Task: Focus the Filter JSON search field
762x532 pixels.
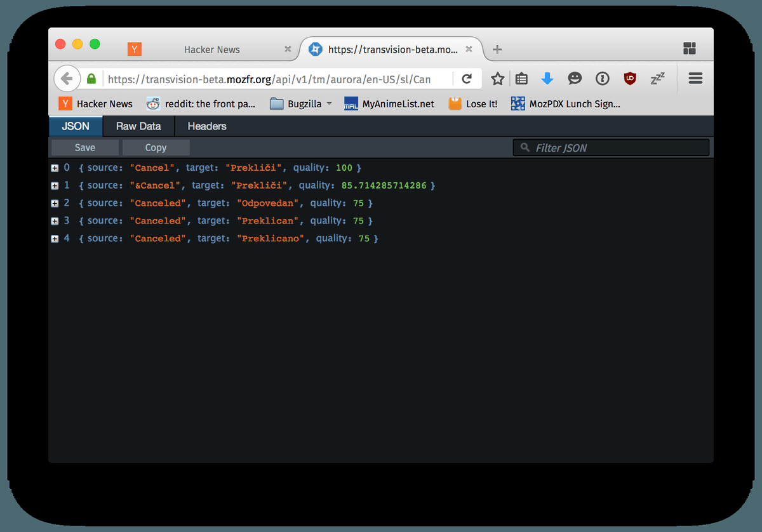Action: point(611,147)
